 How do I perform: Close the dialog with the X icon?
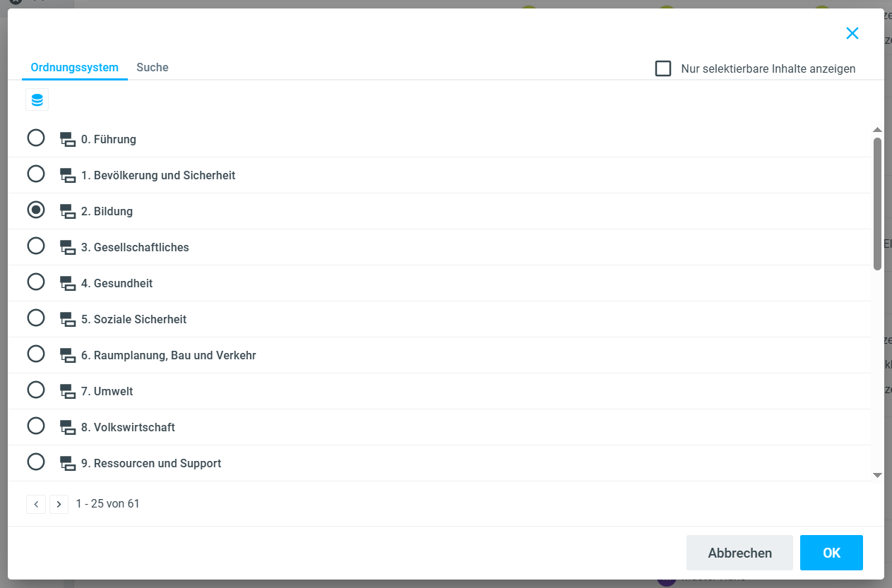(852, 33)
